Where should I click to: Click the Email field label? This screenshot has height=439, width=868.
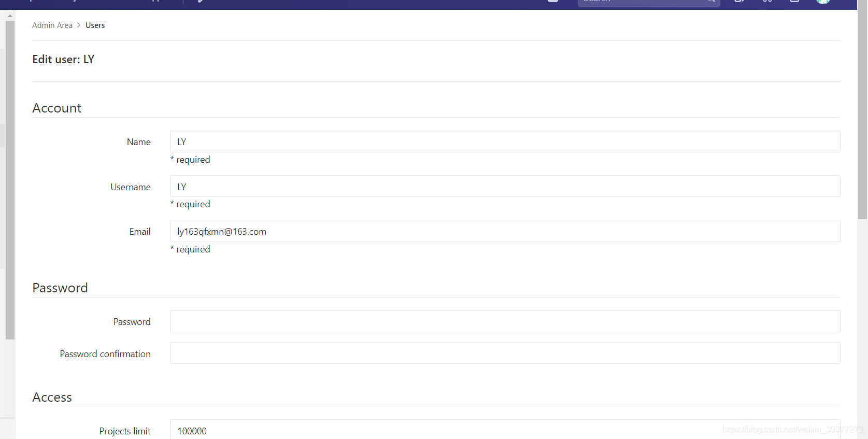[x=140, y=232]
